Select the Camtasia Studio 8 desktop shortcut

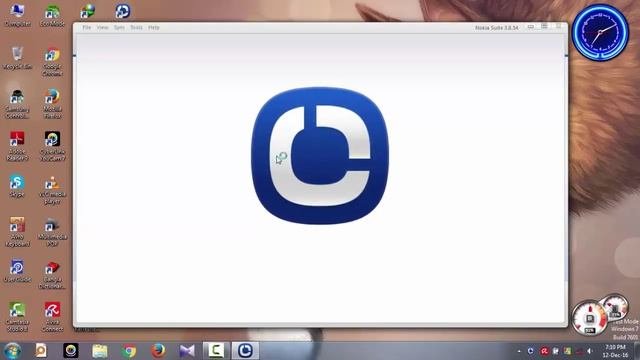point(17,317)
